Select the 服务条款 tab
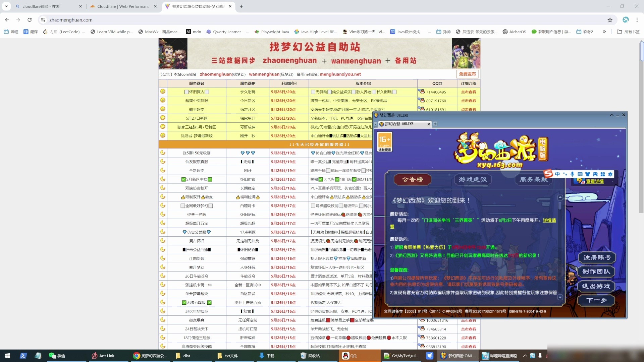The height and width of the screenshot is (362, 644). point(533,180)
